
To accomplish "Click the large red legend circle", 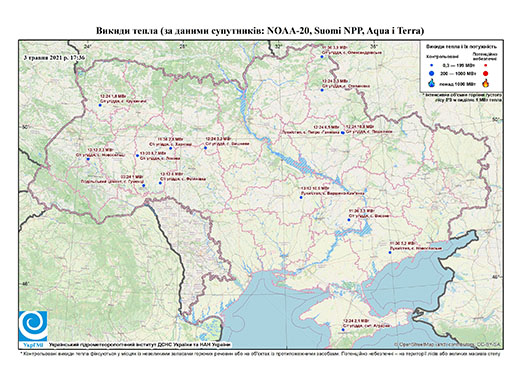I will pos(485,74).
